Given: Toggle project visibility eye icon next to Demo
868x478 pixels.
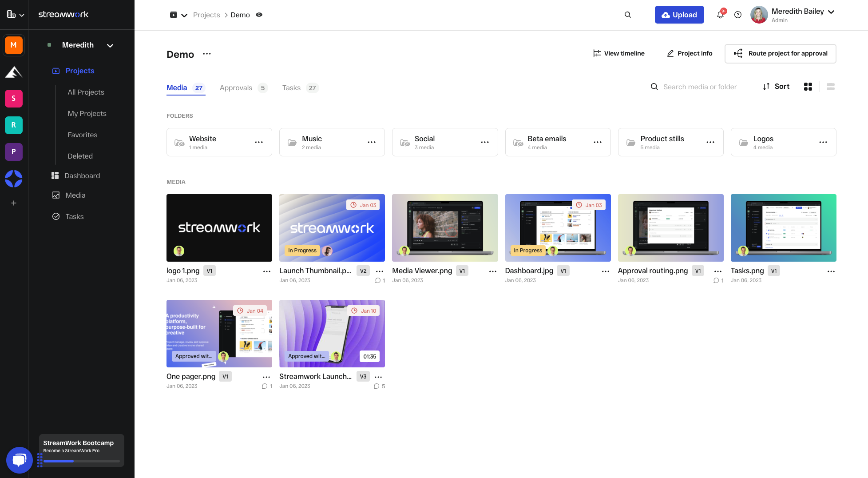Looking at the screenshot, I should click(x=259, y=15).
